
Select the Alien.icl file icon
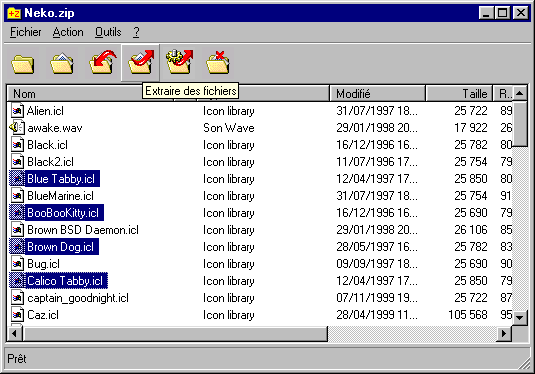[x=17, y=111]
